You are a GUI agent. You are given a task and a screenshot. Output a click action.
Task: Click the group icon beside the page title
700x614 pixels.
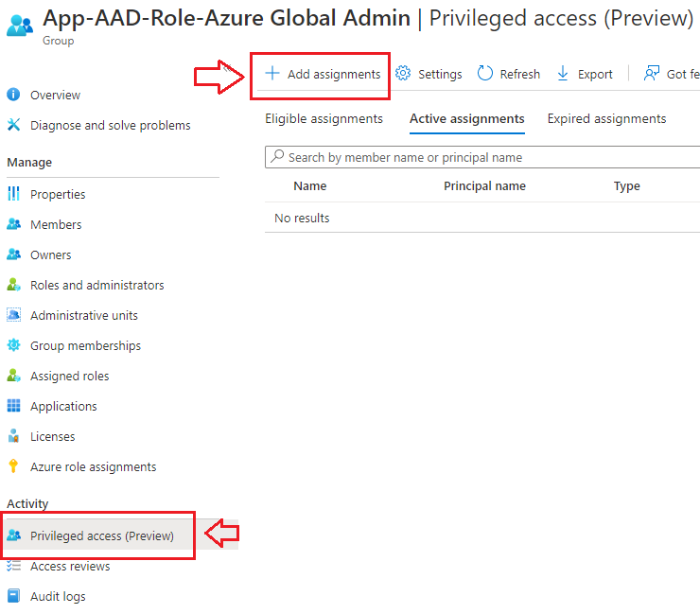click(x=20, y=25)
